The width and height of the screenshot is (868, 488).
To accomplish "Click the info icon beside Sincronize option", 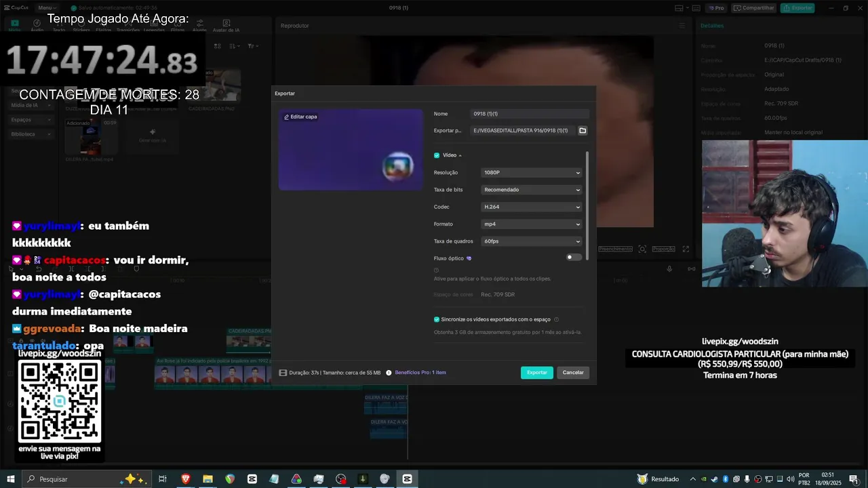I will pos(556,319).
